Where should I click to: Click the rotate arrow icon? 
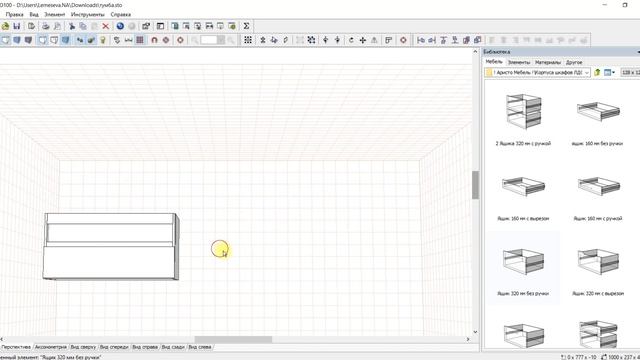pyautogui.click(x=351, y=40)
